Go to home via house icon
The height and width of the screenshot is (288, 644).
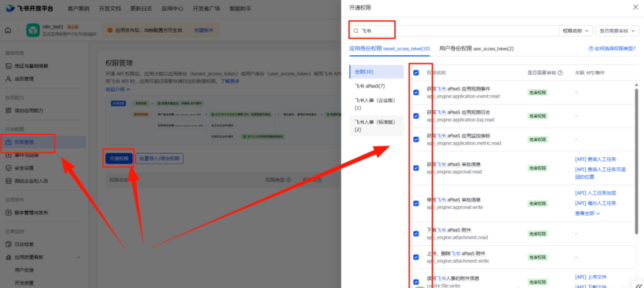click(x=8, y=30)
